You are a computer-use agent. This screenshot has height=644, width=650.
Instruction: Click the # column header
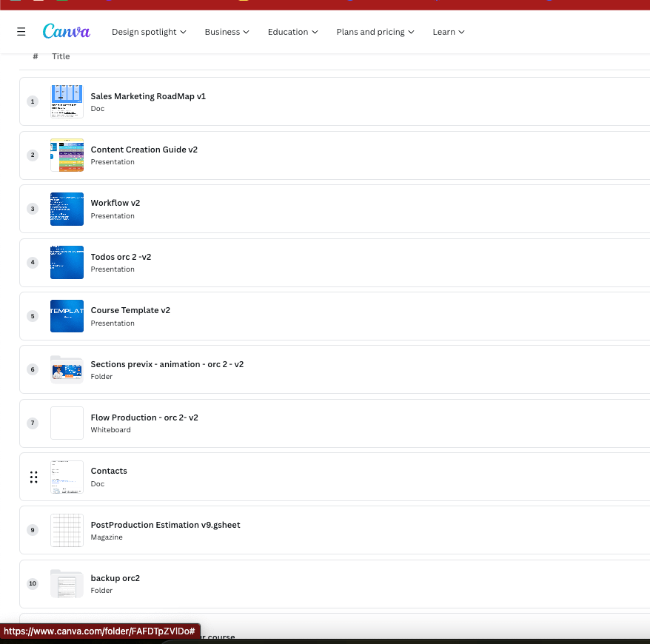point(36,56)
